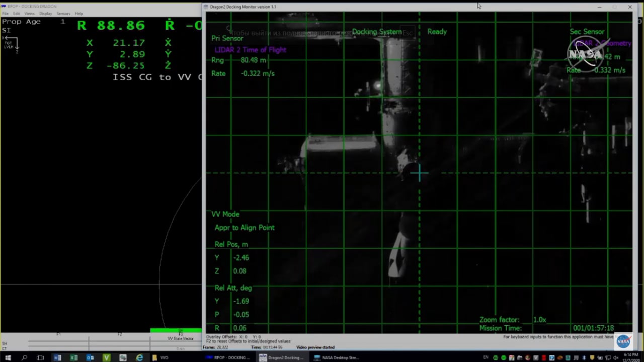
Task: Click the Mission Time 001/01:57:18 readout
Action: pos(593,328)
